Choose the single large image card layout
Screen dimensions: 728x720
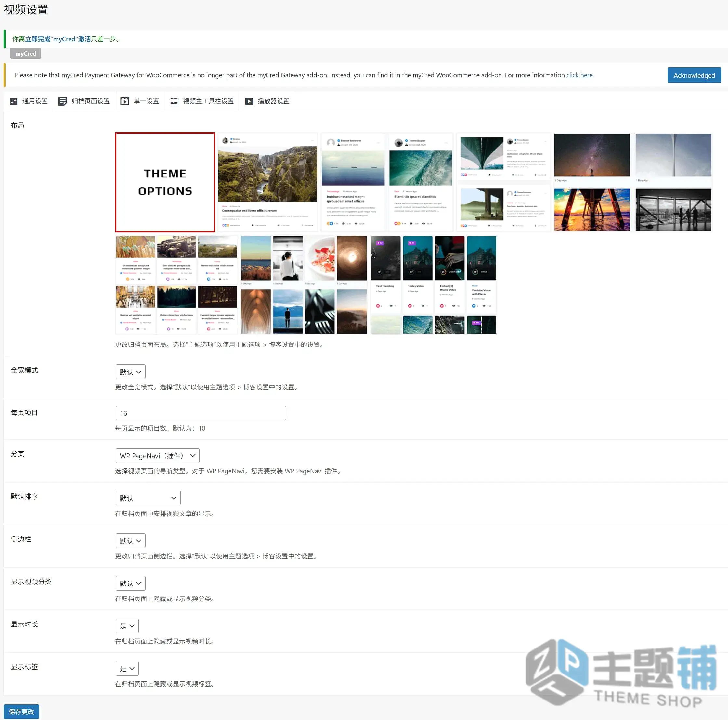pos(268,182)
